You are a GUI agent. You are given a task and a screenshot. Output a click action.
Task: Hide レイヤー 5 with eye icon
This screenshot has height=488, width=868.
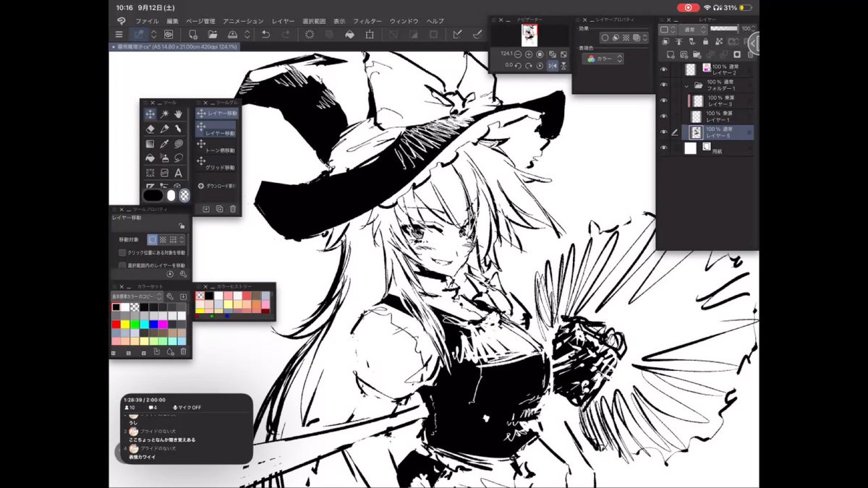point(664,132)
